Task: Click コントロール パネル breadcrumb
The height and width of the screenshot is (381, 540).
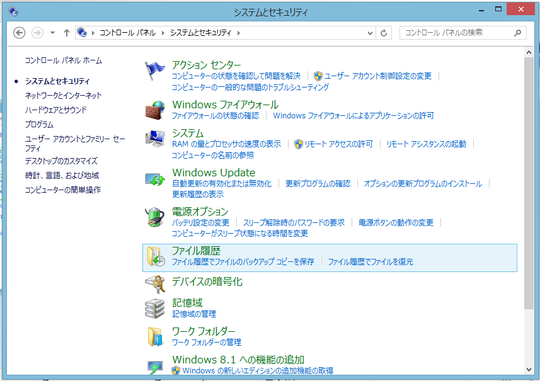Action: point(127,33)
